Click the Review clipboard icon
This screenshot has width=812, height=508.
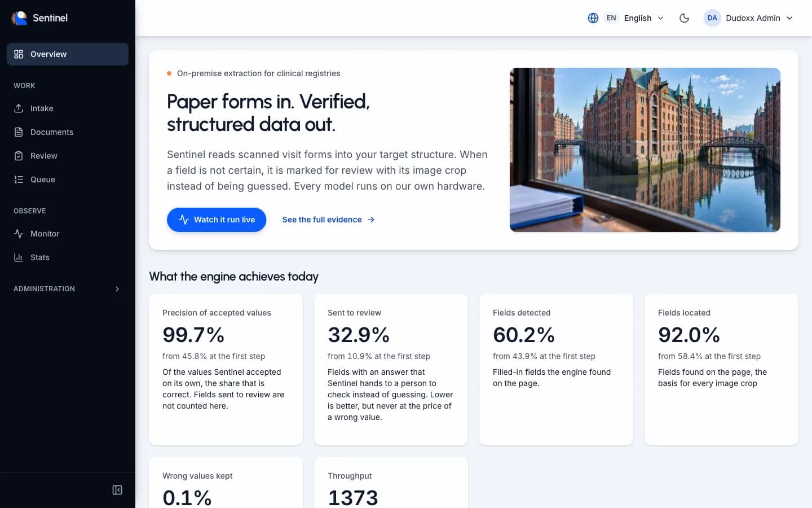[19, 156]
